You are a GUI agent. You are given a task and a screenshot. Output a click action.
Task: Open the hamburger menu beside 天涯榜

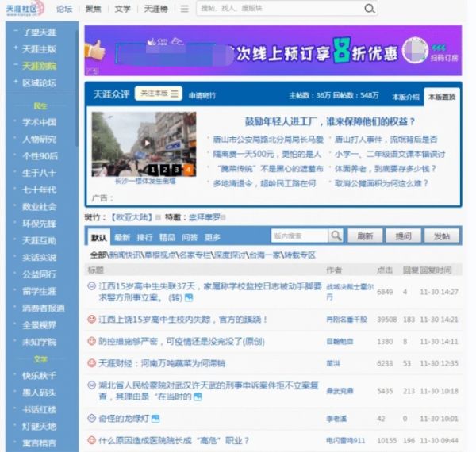[x=184, y=9]
